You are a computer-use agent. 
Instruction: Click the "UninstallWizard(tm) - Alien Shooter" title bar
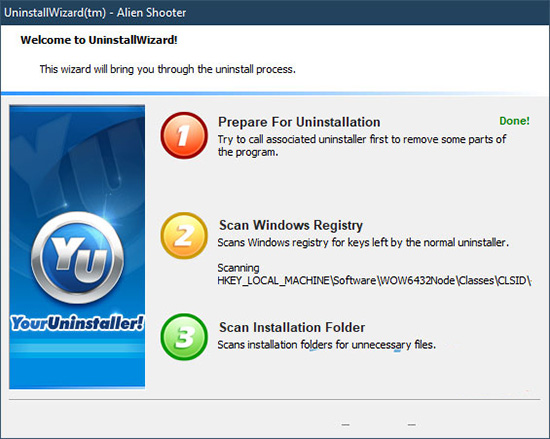275,13
